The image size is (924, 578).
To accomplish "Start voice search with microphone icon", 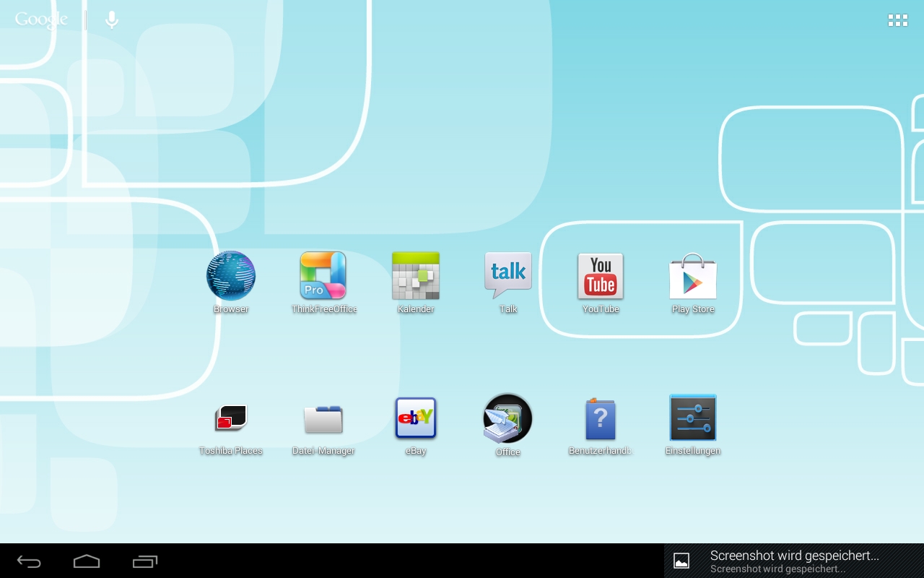I will 112,20.
